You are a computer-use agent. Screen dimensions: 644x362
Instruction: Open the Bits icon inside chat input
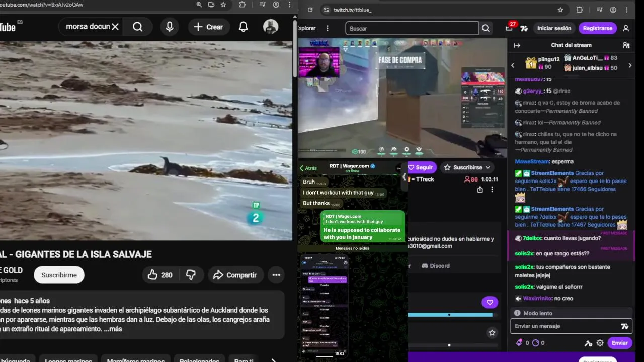[x=625, y=326]
